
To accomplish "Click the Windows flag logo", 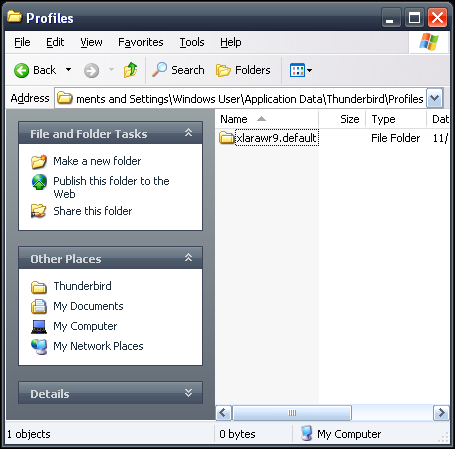I will [x=429, y=42].
